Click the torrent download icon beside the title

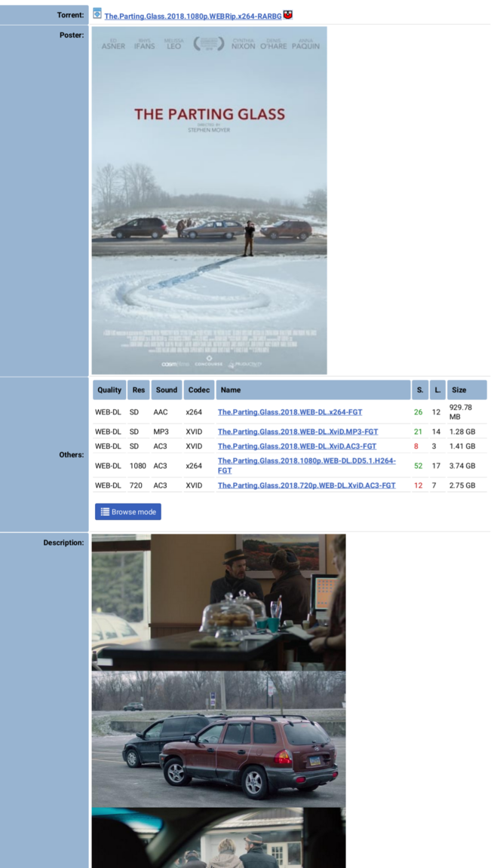coord(97,14)
